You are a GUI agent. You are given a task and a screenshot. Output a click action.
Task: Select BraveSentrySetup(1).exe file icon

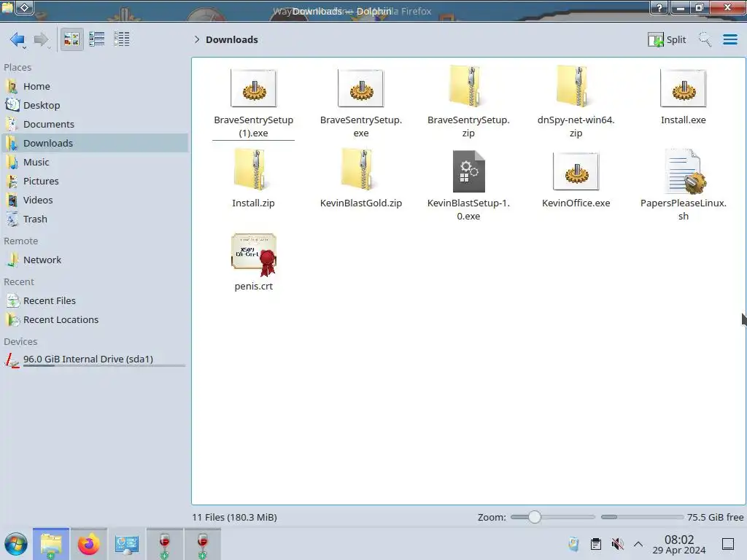point(253,88)
